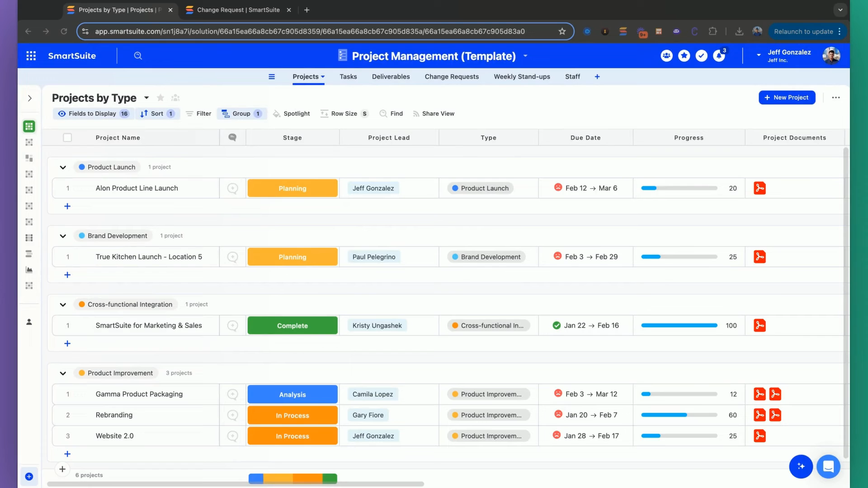This screenshot has width=868, height=488.
Task: Open the hamburger menu next to Projects tab
Action: click(x=272, y=77)
